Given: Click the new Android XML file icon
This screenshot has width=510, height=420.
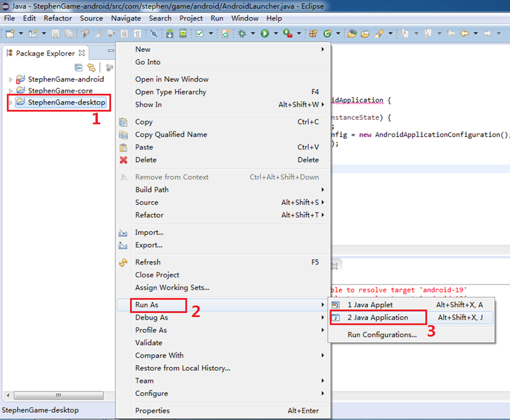Looking at the screenshot, I should coord(225,34).
